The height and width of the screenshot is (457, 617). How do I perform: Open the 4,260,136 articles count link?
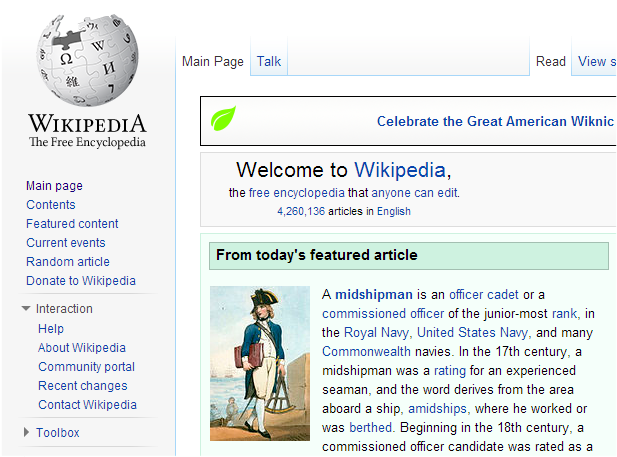pyautogui.click(x=301, y=211)
